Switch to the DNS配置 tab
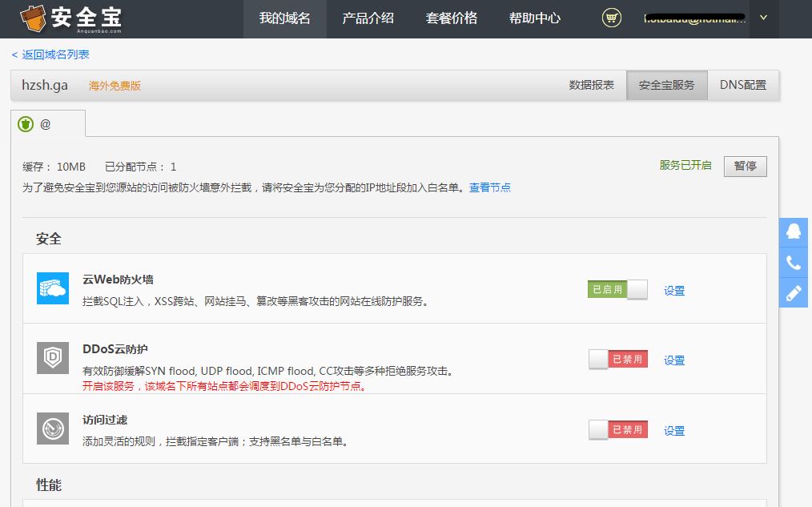812x507 pixels. (x=742, y=85)
